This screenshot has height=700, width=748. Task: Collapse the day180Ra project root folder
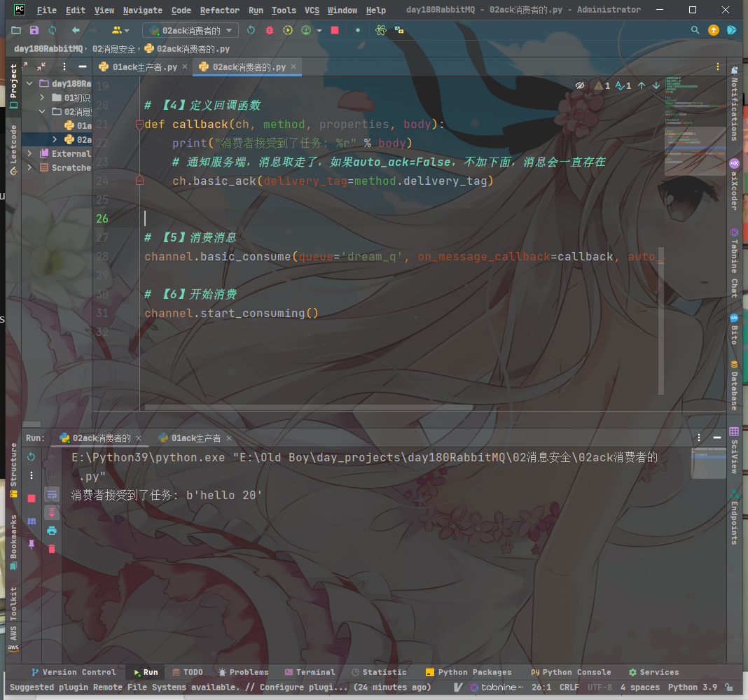[29, 83]
